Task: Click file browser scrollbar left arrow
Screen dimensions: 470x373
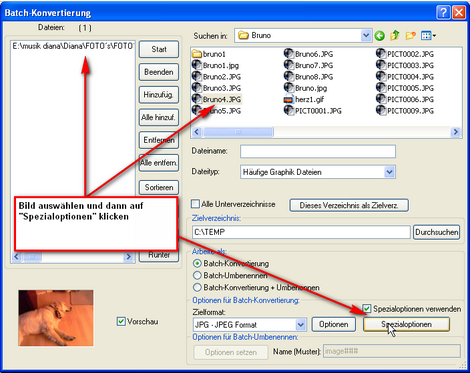Action: coord(197,132)
